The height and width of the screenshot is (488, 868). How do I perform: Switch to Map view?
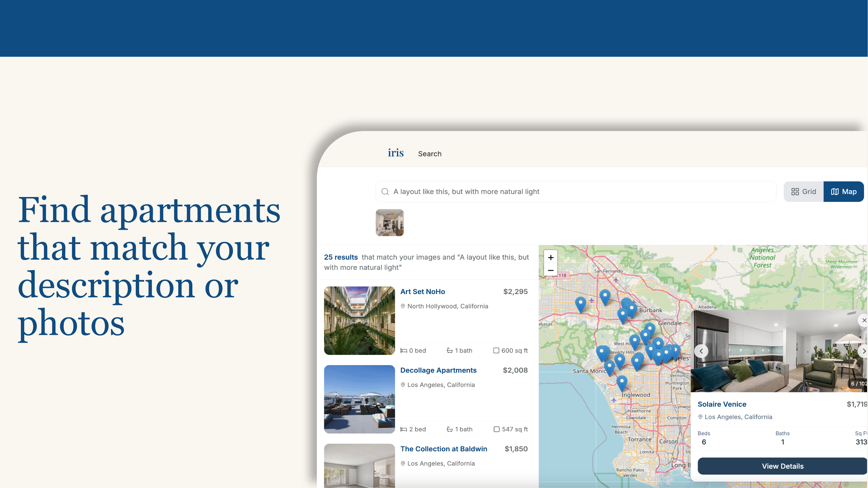(843, 192)
